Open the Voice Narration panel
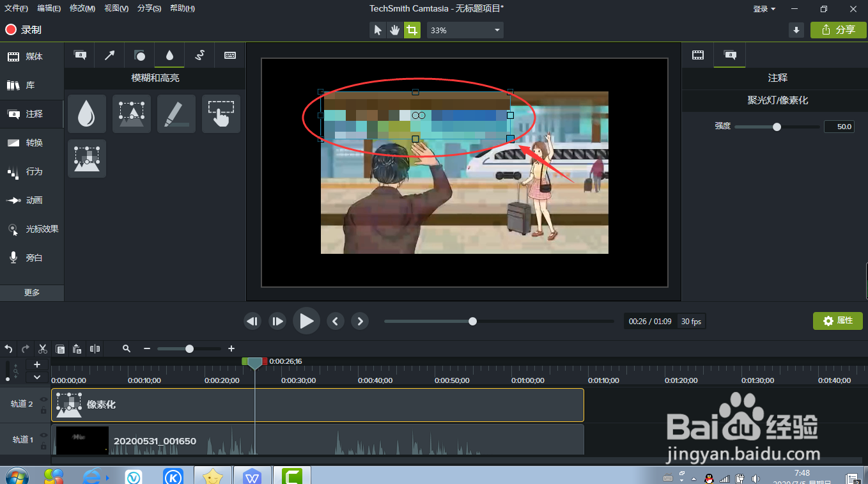 click(x=32, y=258)
